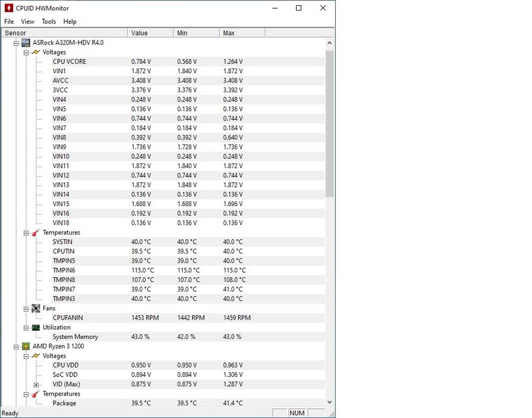This screenshot has height=418, width=532.
Task: Open the Tools menu
Action: pos(49,21)
